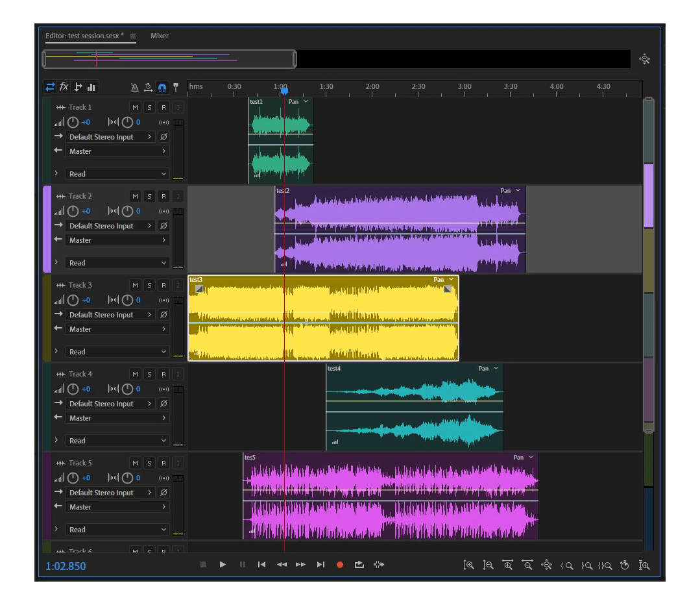Mute Track 1 with its M button
Screen dimensions: 700x605
[135, 106]
